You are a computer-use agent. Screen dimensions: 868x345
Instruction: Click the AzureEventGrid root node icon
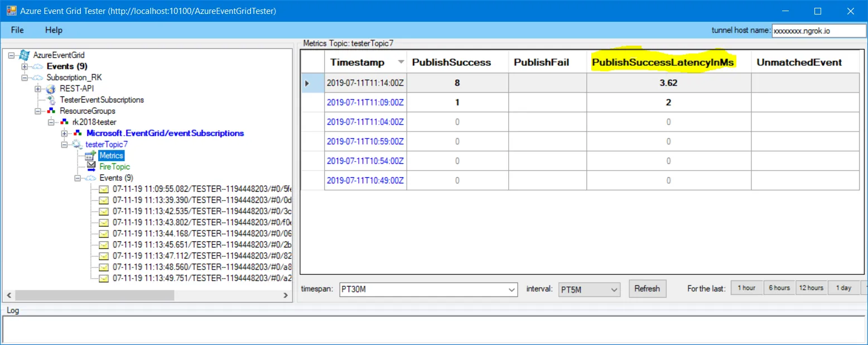(x=24, y=55)
